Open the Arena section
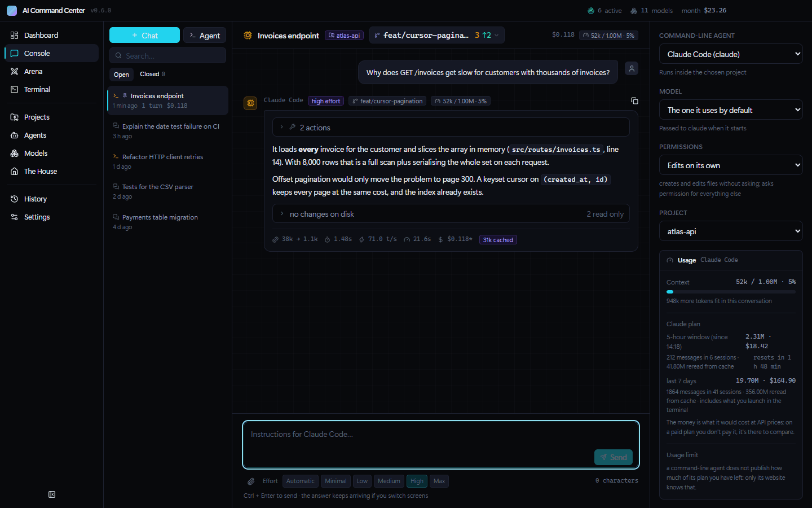The width and height of the screenshot is (812, 508). pyautogui.click(x=51, y=71)
